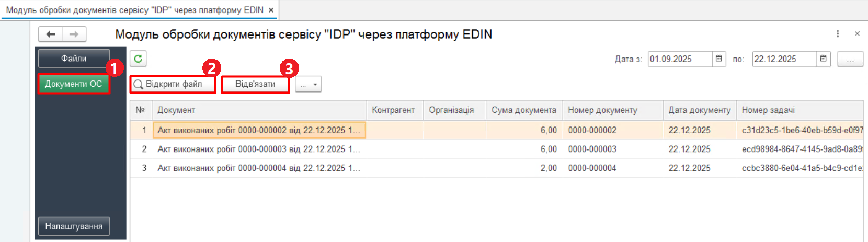Open the period selection ellipsis button
The width and height of the screenshot is (868, 242).
point(850,59)
